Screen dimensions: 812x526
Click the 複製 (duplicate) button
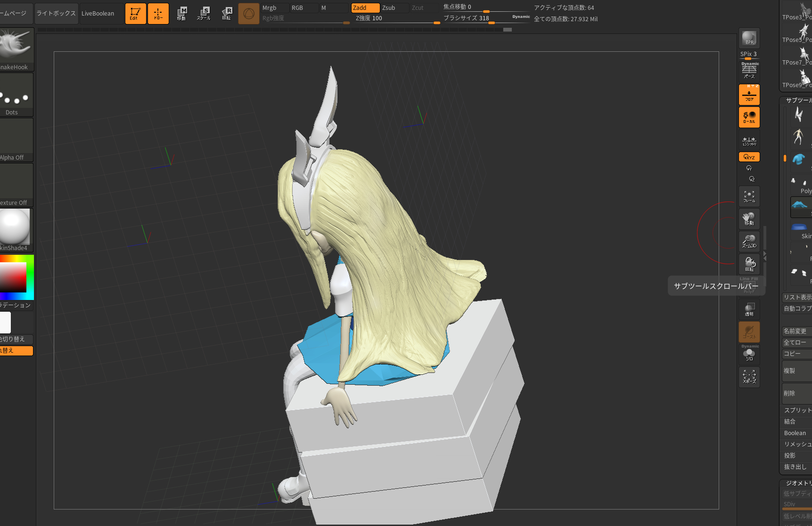797,371
